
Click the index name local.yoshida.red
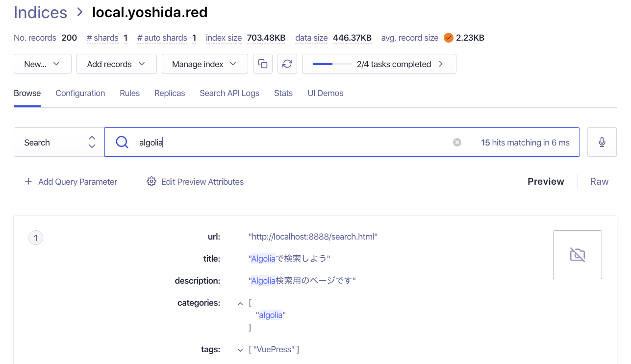tap(150, 12)
